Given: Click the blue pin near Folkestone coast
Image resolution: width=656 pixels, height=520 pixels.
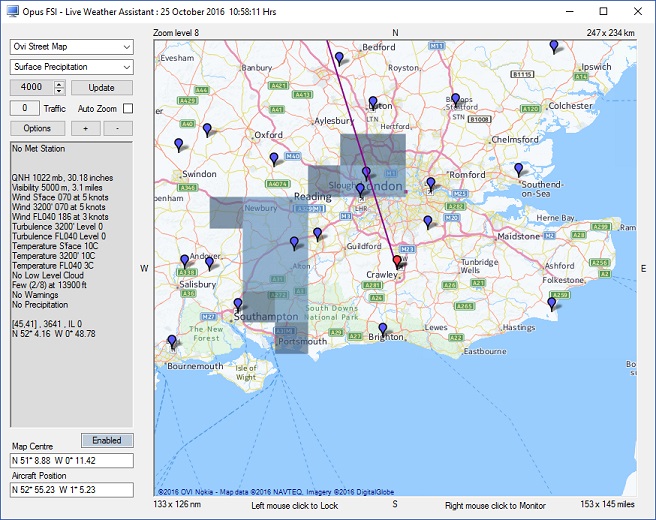Looking at the screenshot, I should point(552,303).
